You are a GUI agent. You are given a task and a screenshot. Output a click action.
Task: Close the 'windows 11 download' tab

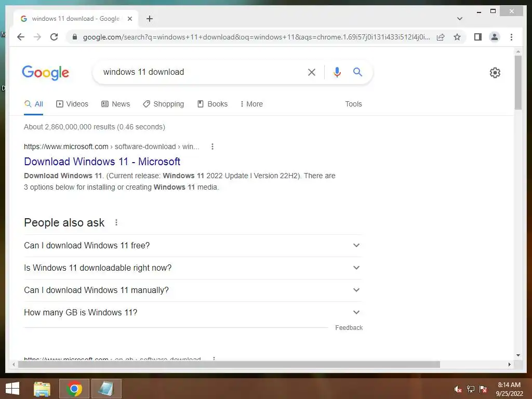coord(129,19)
